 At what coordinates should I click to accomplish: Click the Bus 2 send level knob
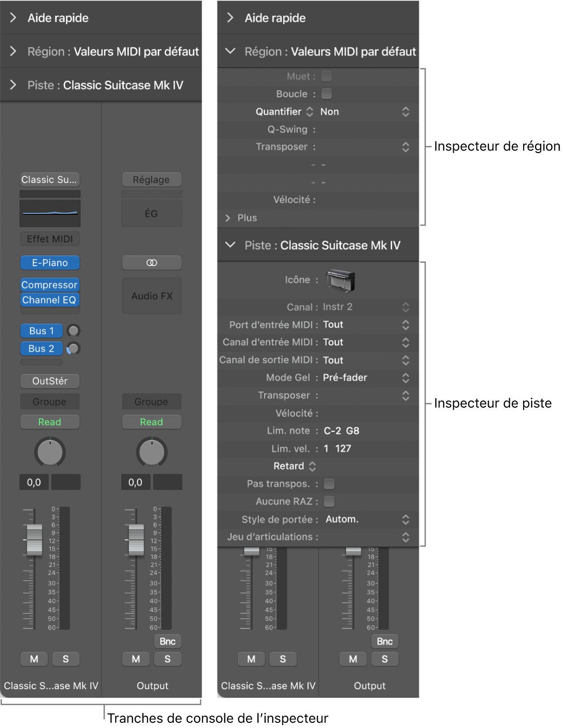click(73, 349)
